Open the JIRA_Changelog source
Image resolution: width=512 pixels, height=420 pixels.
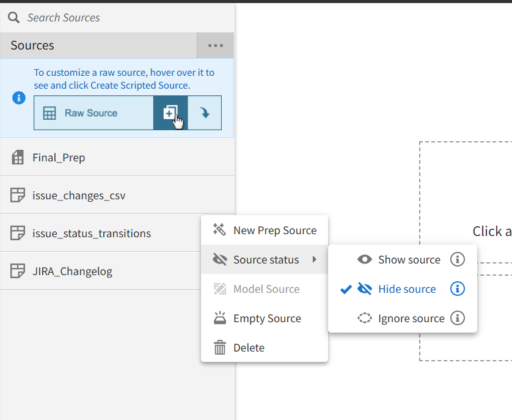click(72, 271)
